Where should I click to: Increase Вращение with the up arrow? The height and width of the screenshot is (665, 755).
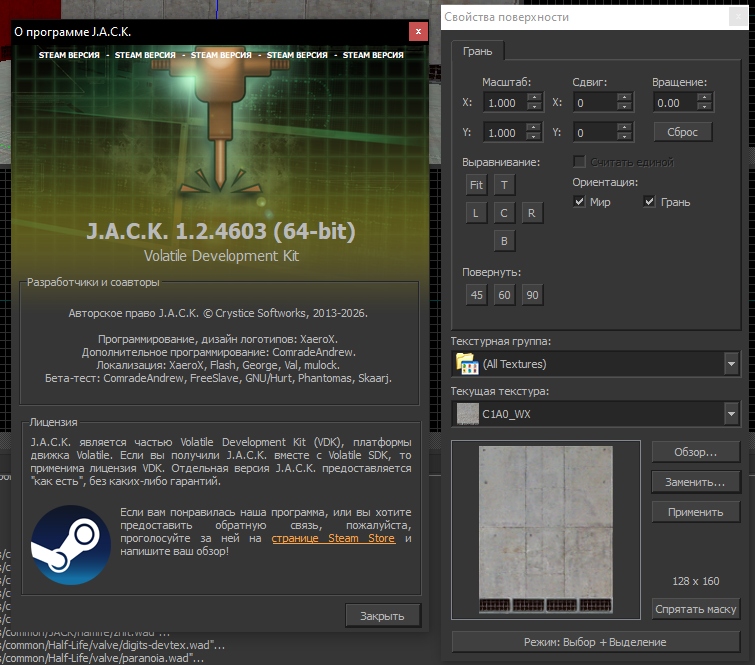coord(704,98)
